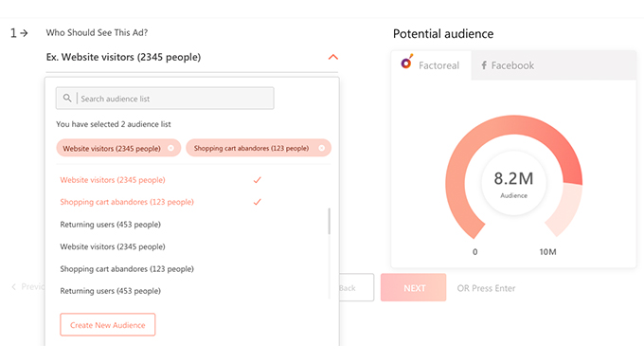Uncheck the selected Website visitors checkmark
This screenshot has width=644, height=363.
[257, 180]
